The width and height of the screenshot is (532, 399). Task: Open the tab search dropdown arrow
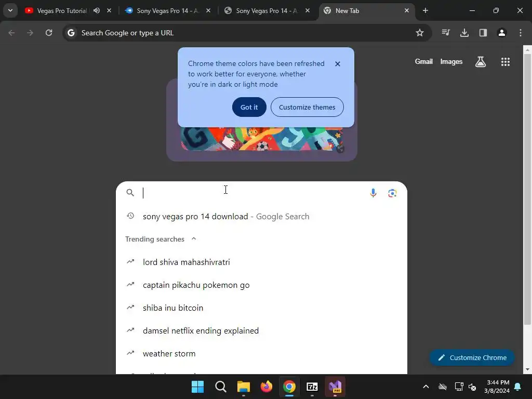coord(10,10)
